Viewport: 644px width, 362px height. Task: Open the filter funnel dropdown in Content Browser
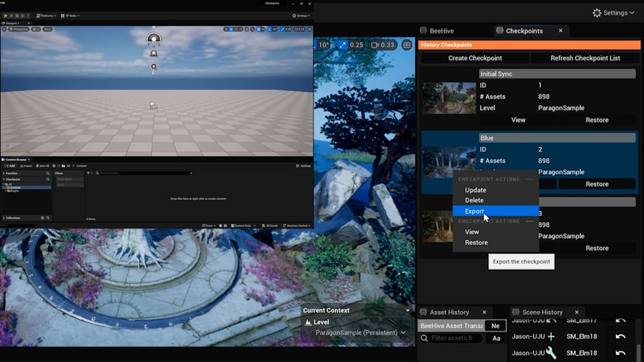pos(89,173)
